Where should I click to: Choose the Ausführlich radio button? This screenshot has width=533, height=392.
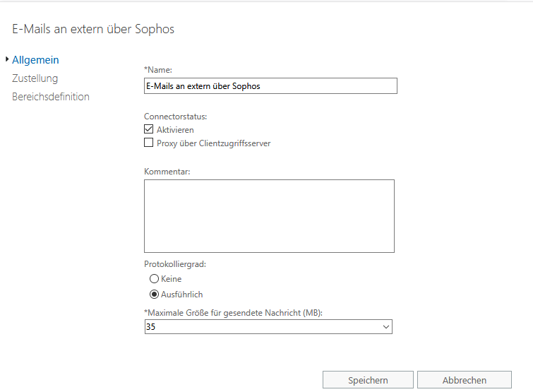click(154, 294)
